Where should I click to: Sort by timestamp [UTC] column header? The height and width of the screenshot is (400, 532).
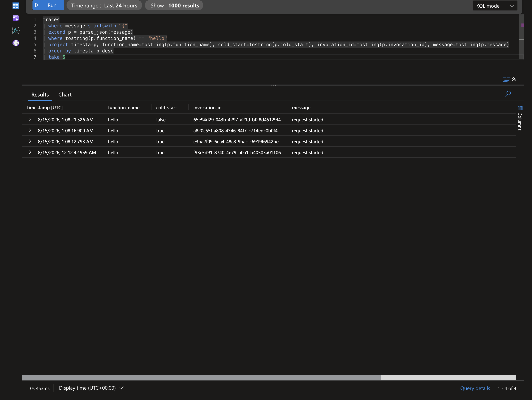tap(45, 107)
